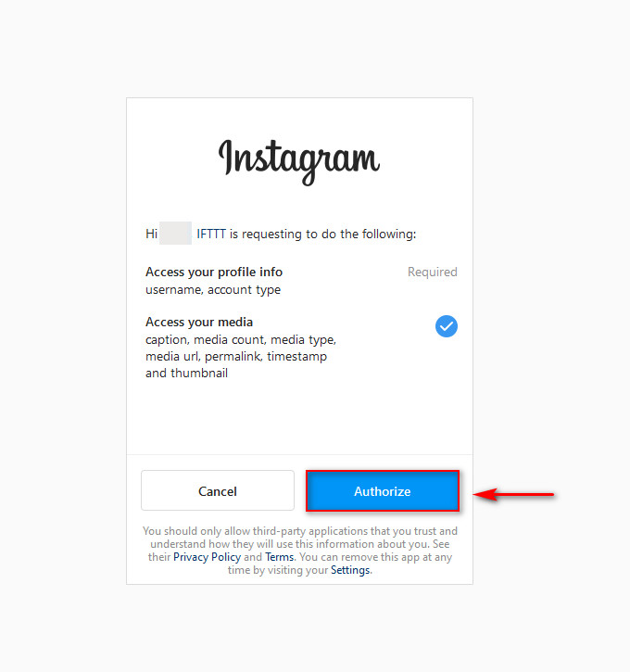Open the IFTTT app link
Viewport: 630px width, 672px height.
211,234
